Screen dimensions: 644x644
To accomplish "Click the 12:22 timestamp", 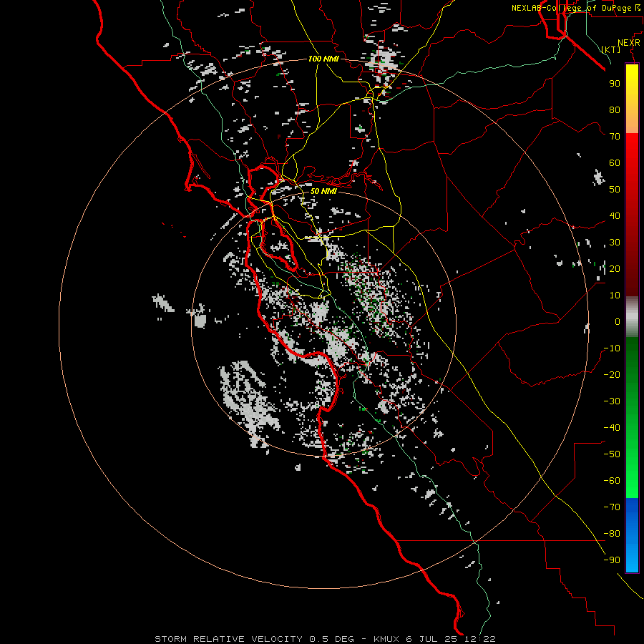I will click(479, 639).
